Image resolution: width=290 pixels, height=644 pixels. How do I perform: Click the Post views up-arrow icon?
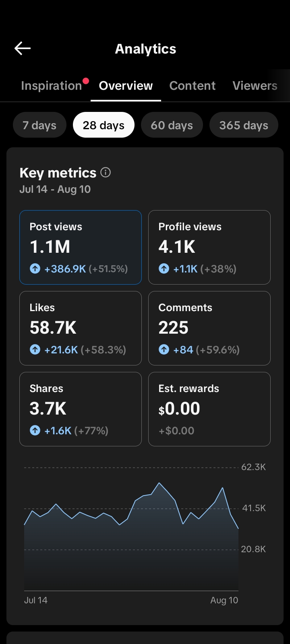point(35,268)
